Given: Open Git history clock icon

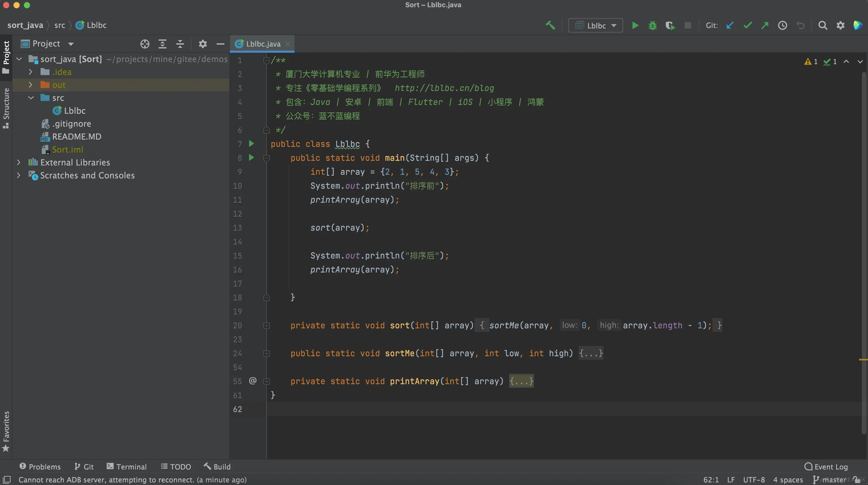Looking at the screenshot, I should (x=782, y=25).
